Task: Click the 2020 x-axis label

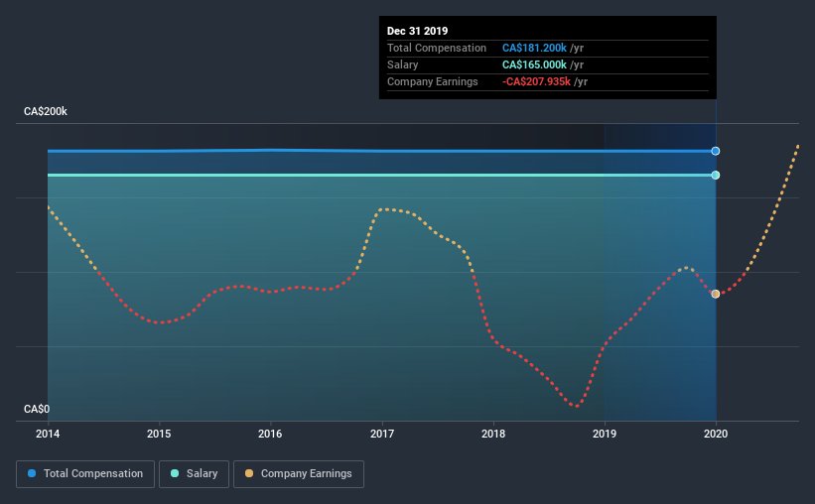Action: coord(716,434)
